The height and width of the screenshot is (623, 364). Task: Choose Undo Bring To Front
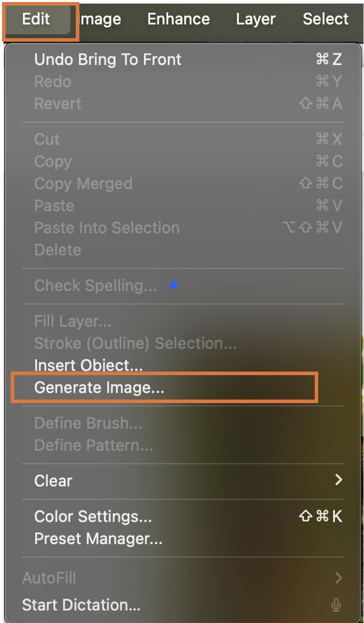108,60
